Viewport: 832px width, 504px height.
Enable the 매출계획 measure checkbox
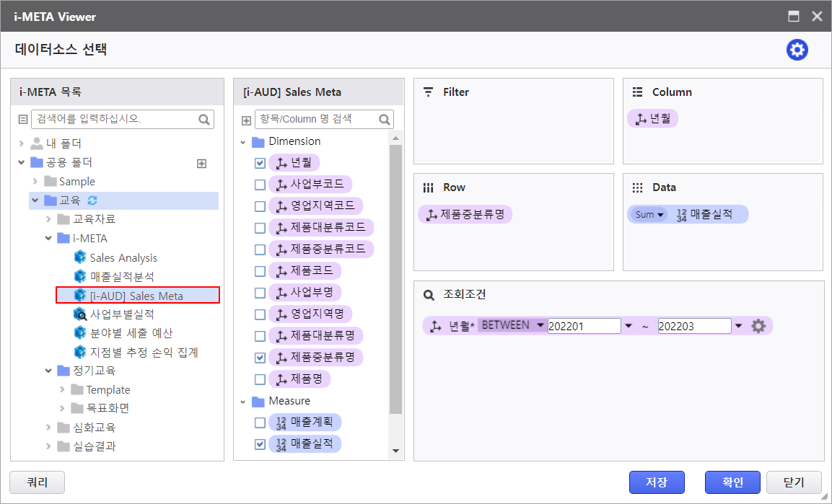(x=260, y=423)
